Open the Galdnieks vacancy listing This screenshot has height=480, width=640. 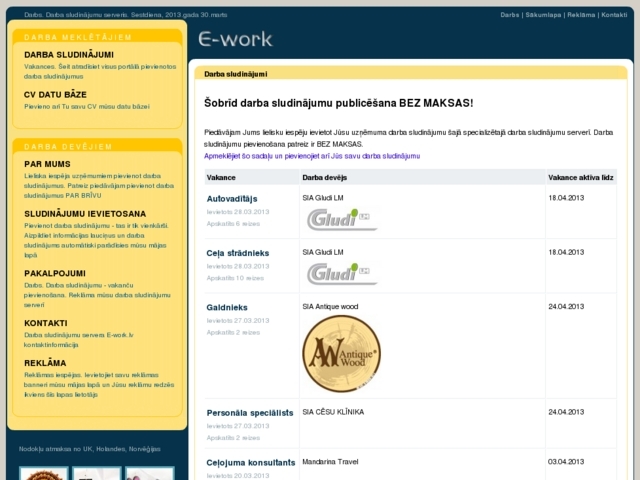(x=227, y=307)
